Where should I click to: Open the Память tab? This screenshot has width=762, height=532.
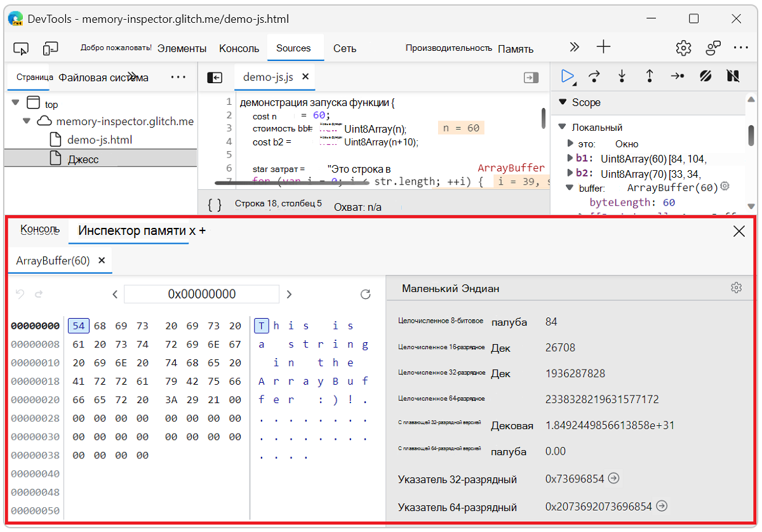(x=516, y=49)
